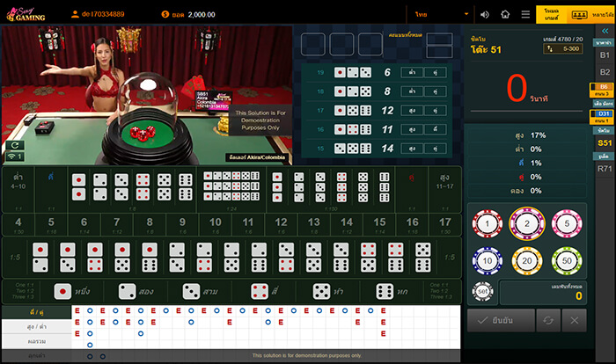Bet on total 17
616x364 pixels.
(444, 225)
